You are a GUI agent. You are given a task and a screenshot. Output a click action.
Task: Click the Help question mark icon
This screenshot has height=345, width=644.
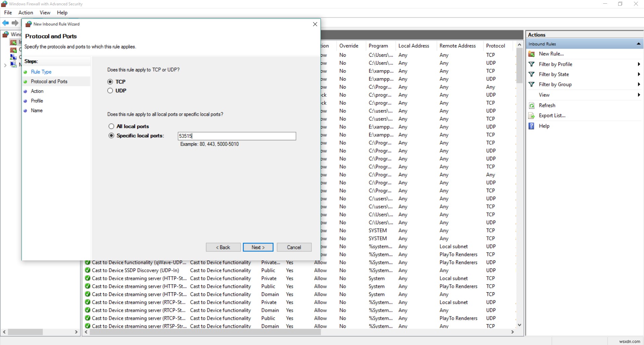tap(532, 126)
